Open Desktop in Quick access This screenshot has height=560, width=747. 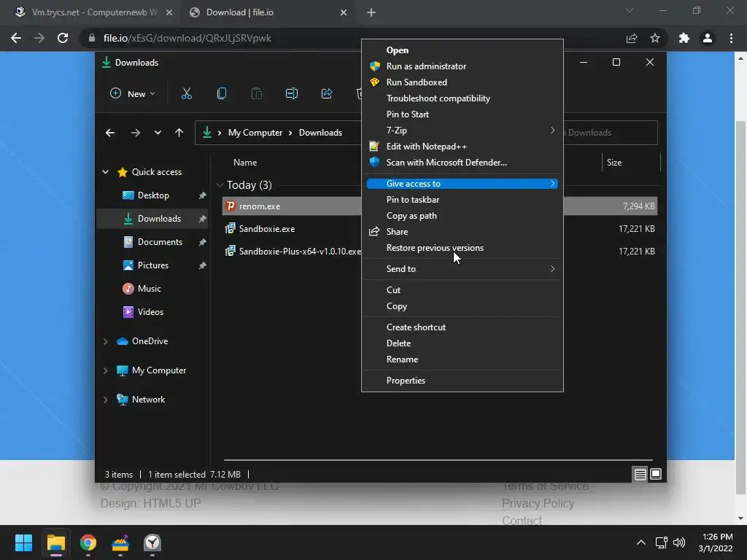click(153, 195)
